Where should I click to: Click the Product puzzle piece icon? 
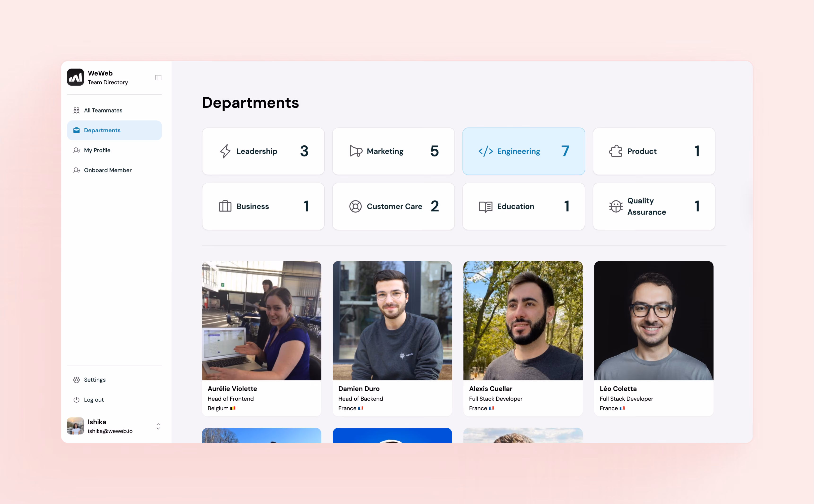616,151
